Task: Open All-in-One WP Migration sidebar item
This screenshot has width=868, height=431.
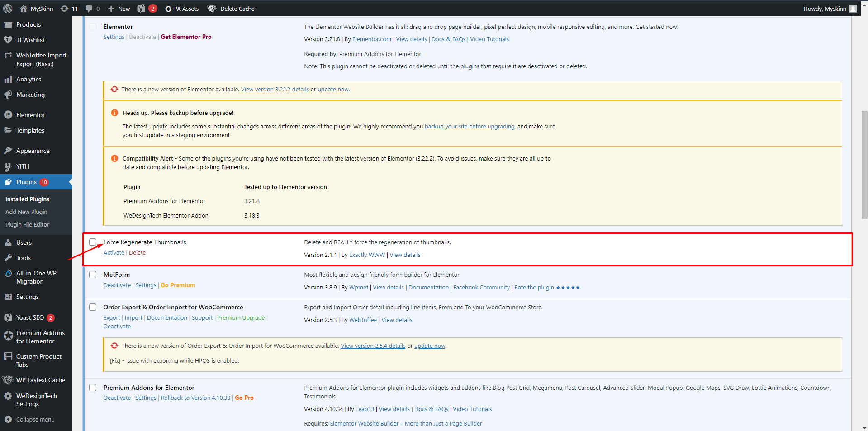Action: coord(36,277)
